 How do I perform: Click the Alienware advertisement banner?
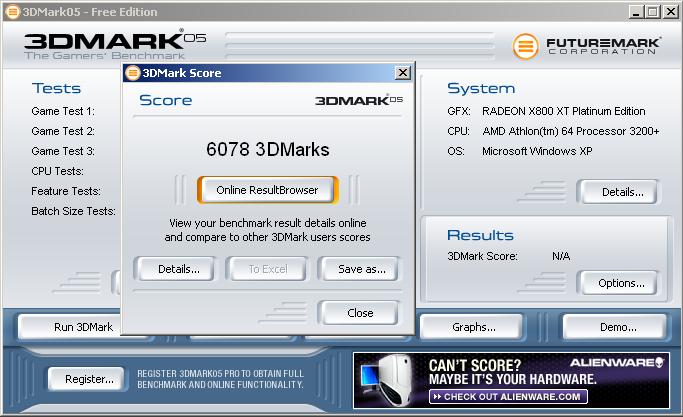511,380
